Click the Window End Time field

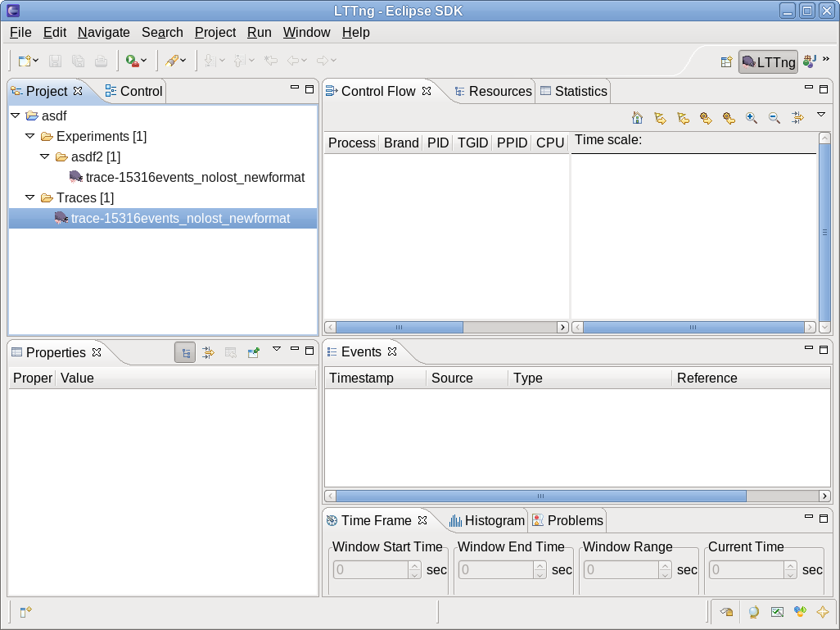496,569
